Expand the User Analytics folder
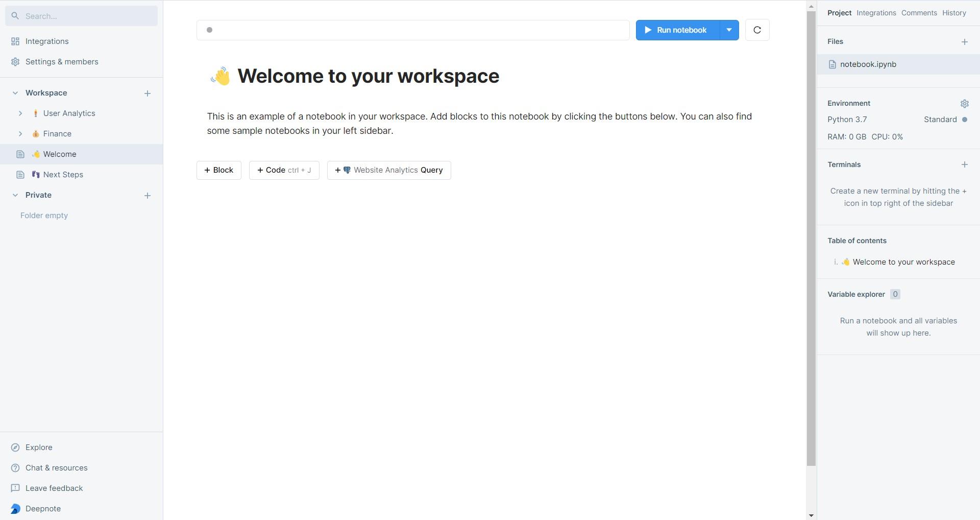Viewport: 980px width, 520px height. 20,113
